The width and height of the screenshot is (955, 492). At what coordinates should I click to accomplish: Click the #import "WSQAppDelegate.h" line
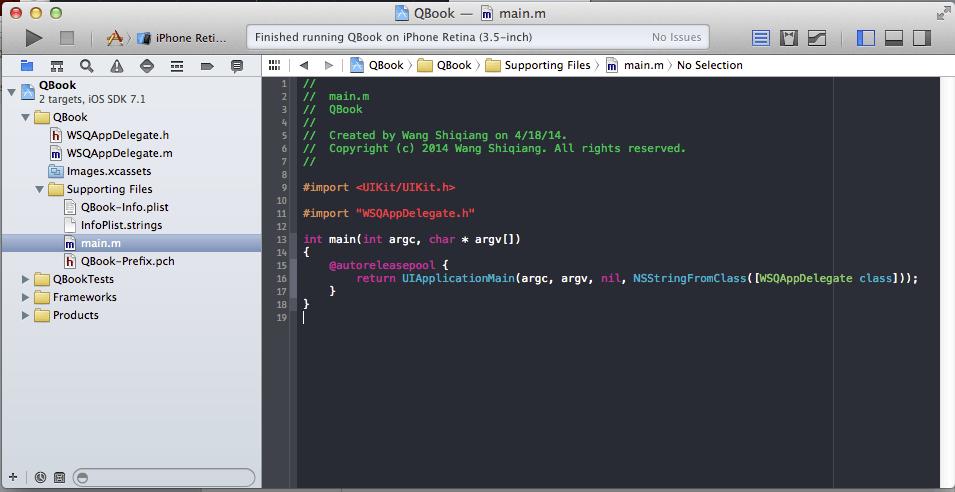389,214
